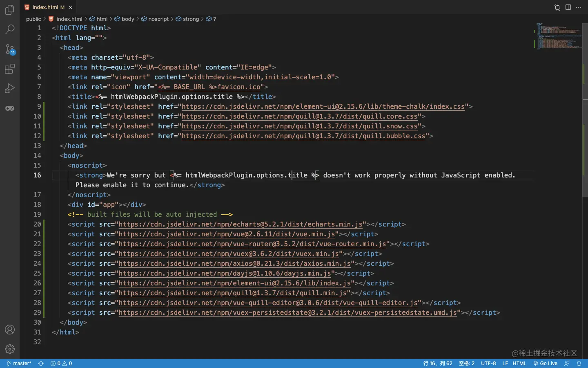
Task: Click line number 16 in the gutter
Action: click(x=37, y=175)
